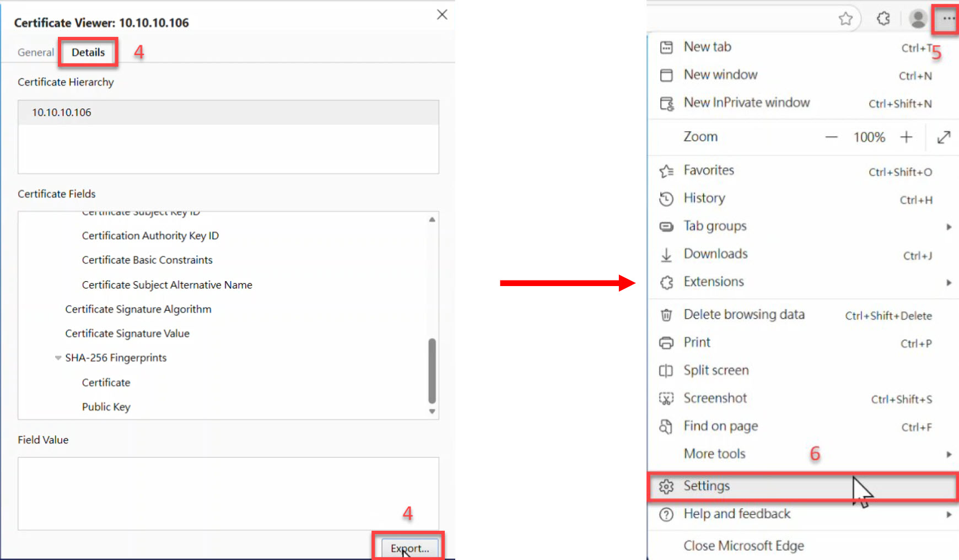
Task: Select Certificate Signature Algorithm field
Action: point(138,309)
